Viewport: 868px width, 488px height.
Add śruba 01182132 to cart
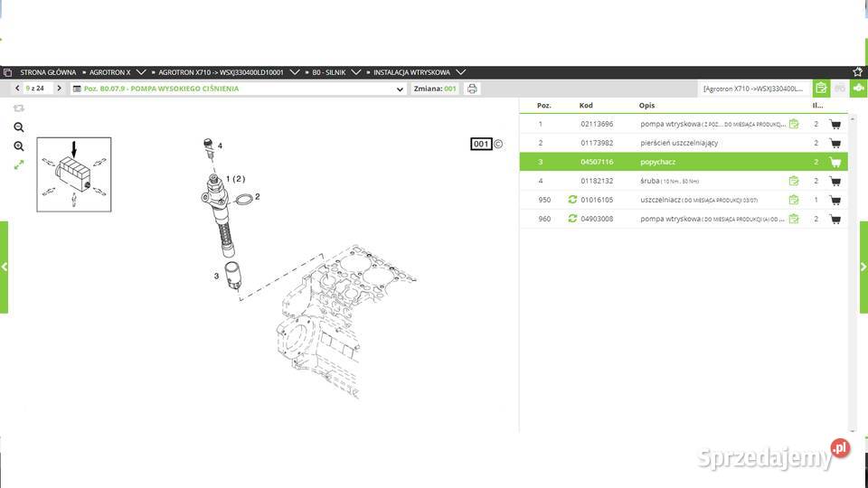835,181
